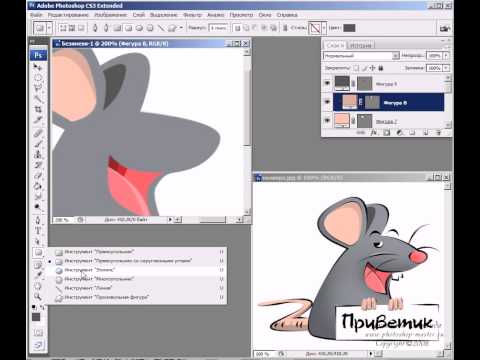This screenshot has height=360, width=480.
Task: Create a new layer in Layers panel
Action: (x=426, y=133)
